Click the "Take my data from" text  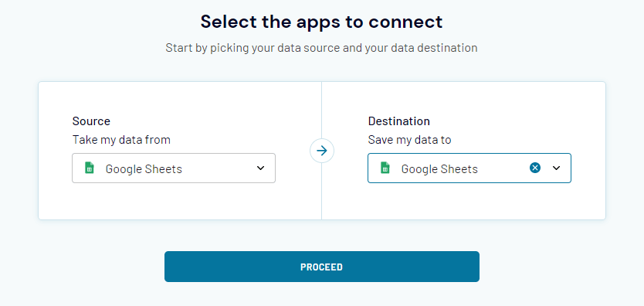[121, 140]
